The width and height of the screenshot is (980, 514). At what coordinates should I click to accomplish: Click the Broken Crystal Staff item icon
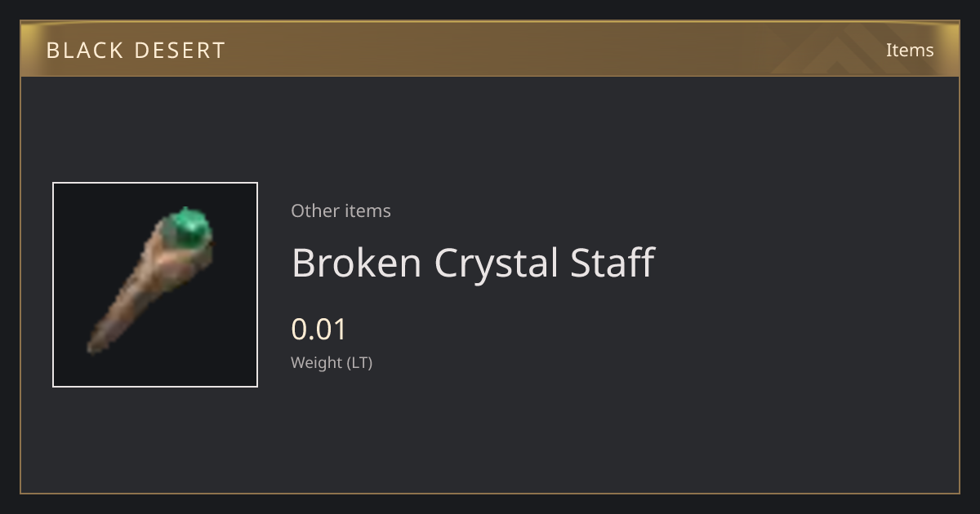tap(155, 285)
